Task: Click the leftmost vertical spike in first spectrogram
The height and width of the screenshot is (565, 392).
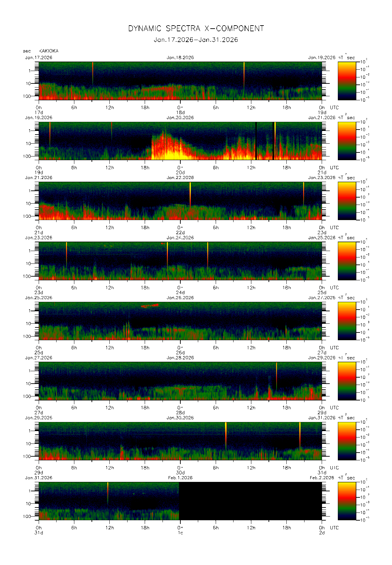Action: pyautogui.click(x=93, y=72)
